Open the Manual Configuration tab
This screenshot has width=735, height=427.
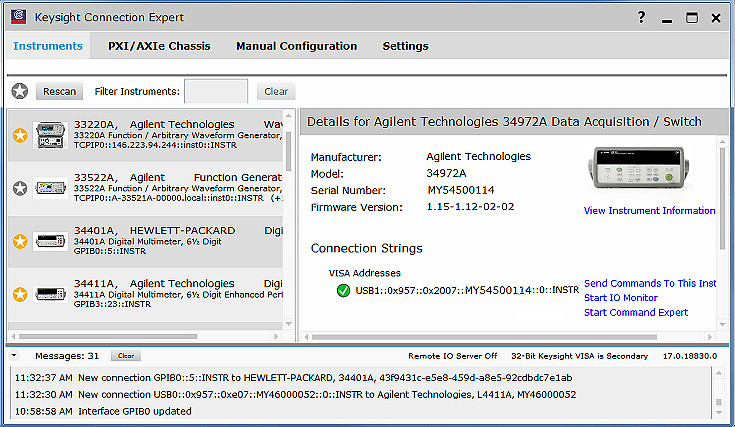click(x=297, y=46)
